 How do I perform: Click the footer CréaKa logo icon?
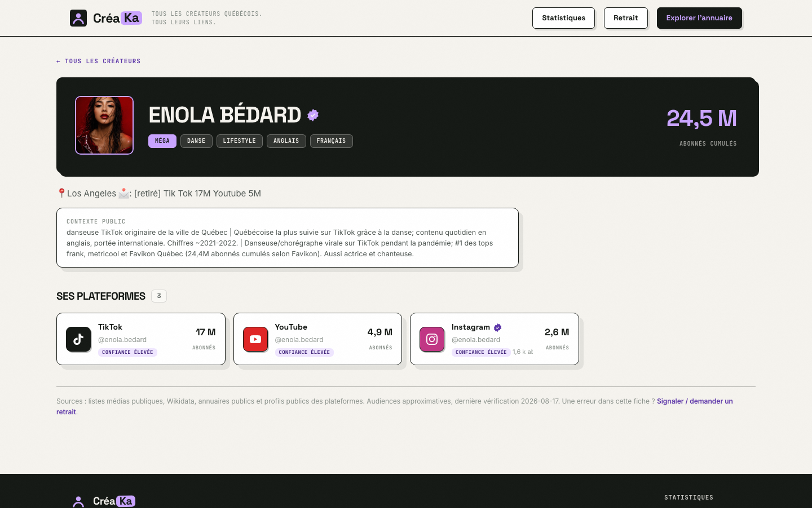coord(78,501)
